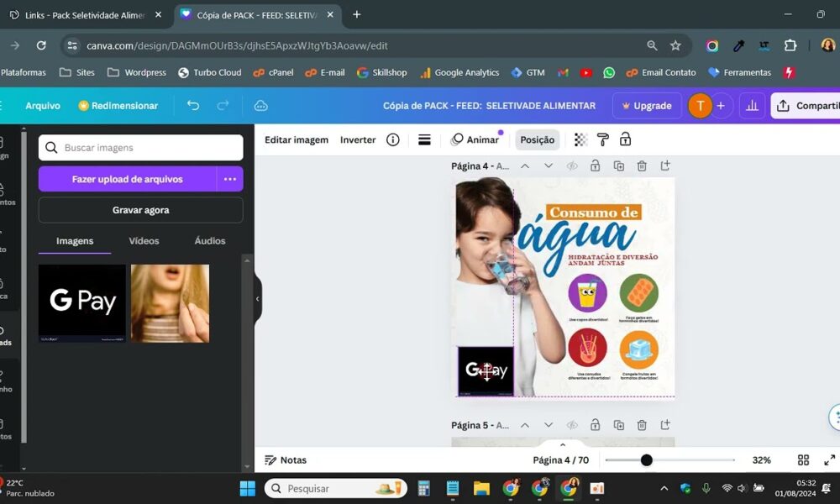Click the Compartilhar button

(806, 106)
